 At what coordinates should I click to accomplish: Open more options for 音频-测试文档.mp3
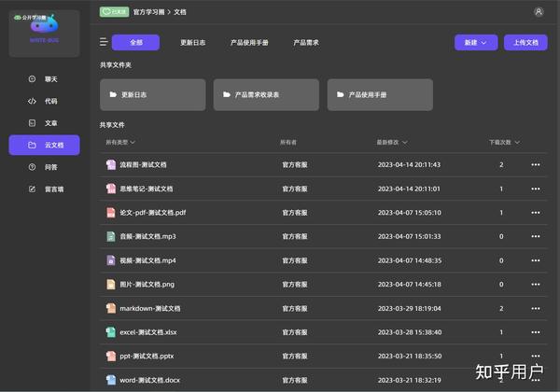pos(536,236)
